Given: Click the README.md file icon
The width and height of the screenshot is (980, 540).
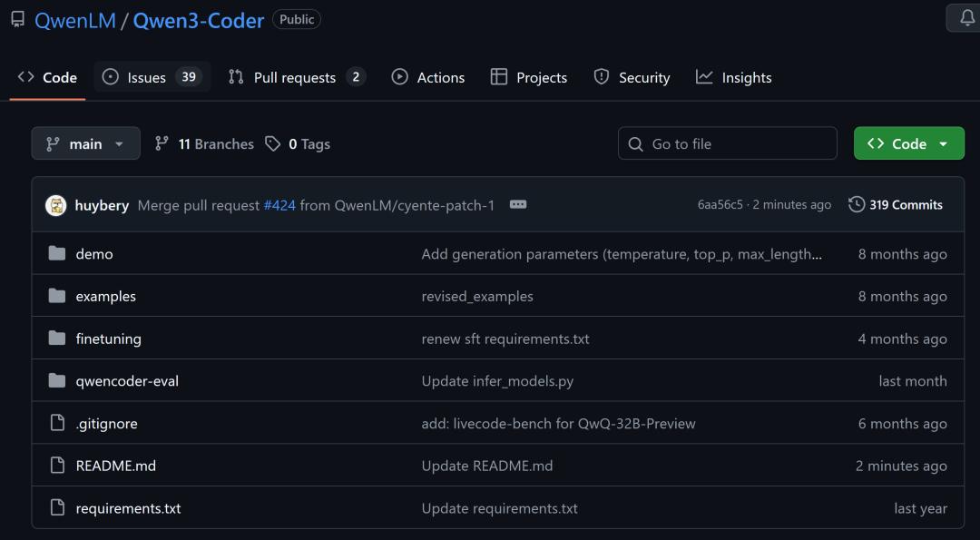Looking at the screenshot, I should click(57, 465).
